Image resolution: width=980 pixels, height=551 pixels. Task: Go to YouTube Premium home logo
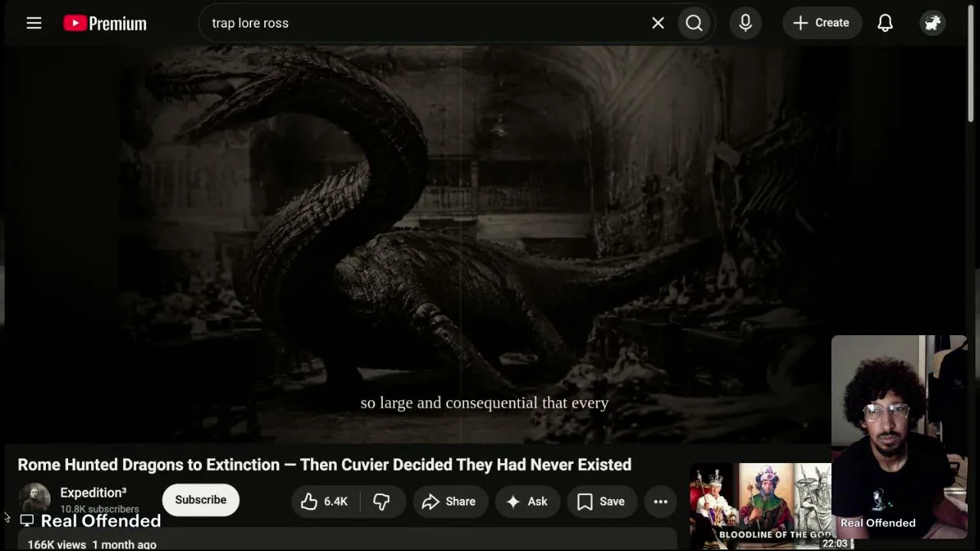(105, 23)
